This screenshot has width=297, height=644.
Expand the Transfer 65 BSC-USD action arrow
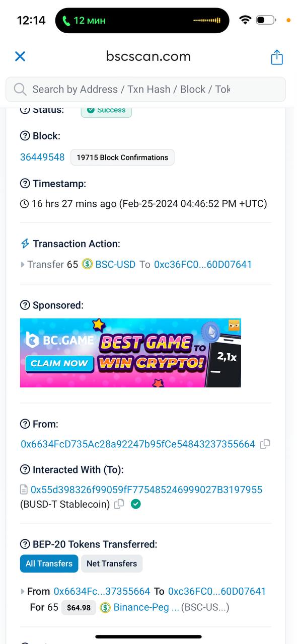[23, 265]
